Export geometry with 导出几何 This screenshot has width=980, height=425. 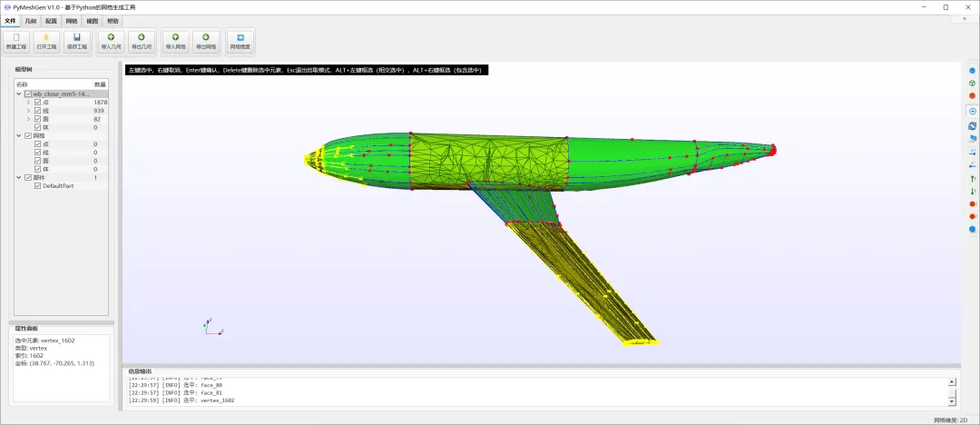(142, 41)
